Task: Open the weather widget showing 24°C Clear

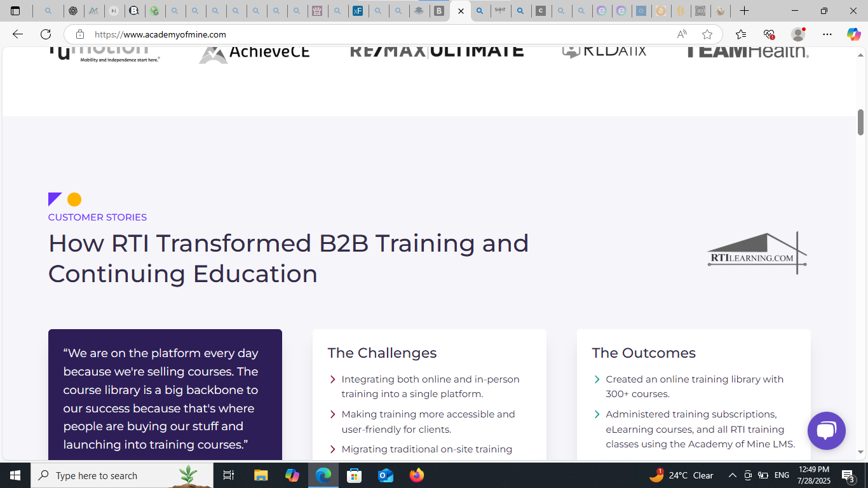Action: pos(681,475)
